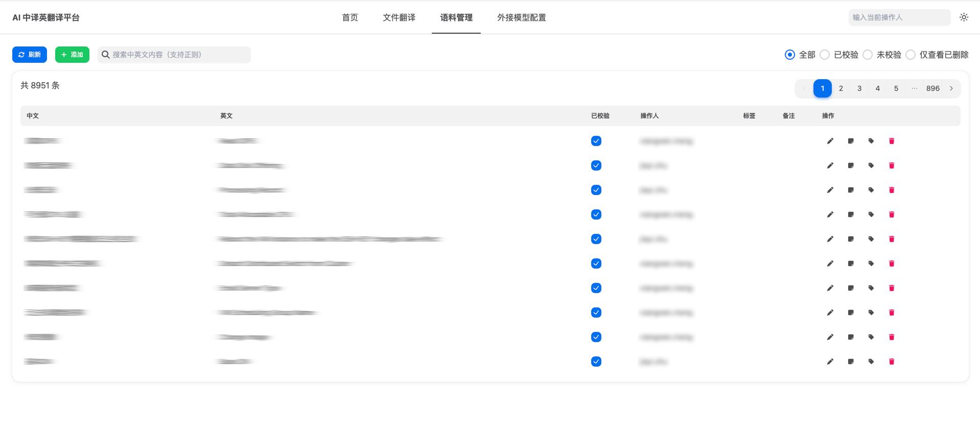Tag the fourth row using the tag icon
The height and width of the screenshot is (433, 980).
point(871,214)
